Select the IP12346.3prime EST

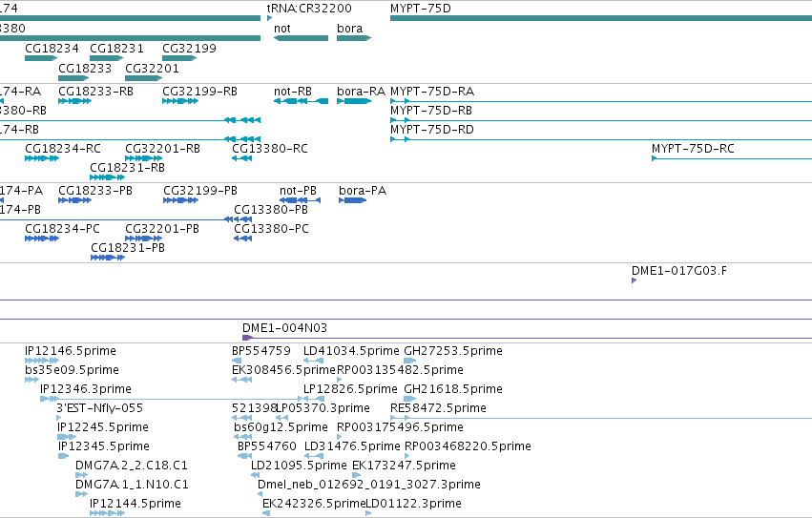tap(172, 399)
